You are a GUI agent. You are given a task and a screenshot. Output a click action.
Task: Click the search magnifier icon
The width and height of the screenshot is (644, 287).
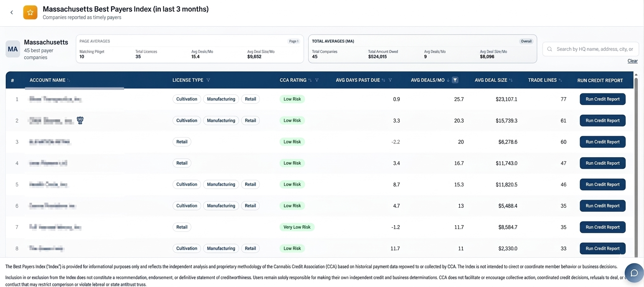[550, 49]
